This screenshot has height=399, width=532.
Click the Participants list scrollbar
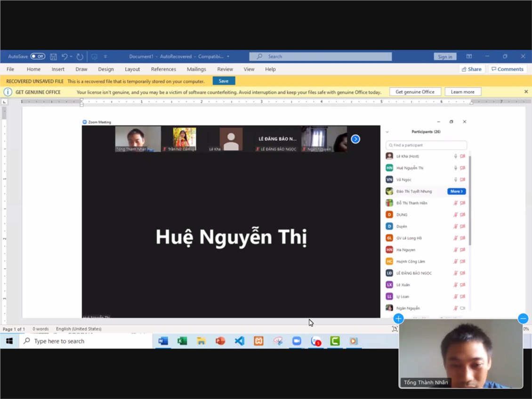[x=470, y=200]
